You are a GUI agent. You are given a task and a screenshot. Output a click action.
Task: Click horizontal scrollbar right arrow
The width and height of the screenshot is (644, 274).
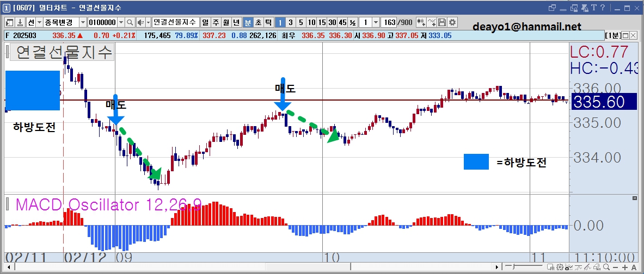tap(497, 267)
